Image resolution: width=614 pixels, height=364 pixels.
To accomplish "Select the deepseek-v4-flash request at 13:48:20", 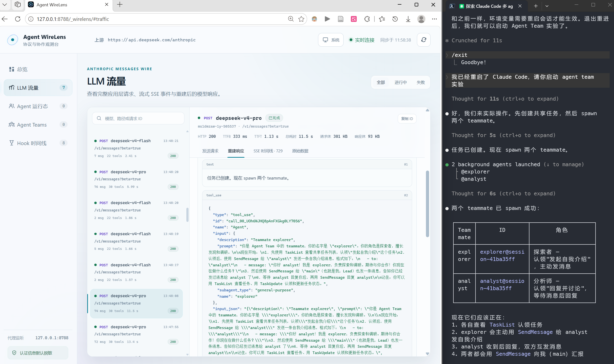I will pos(136,210).
